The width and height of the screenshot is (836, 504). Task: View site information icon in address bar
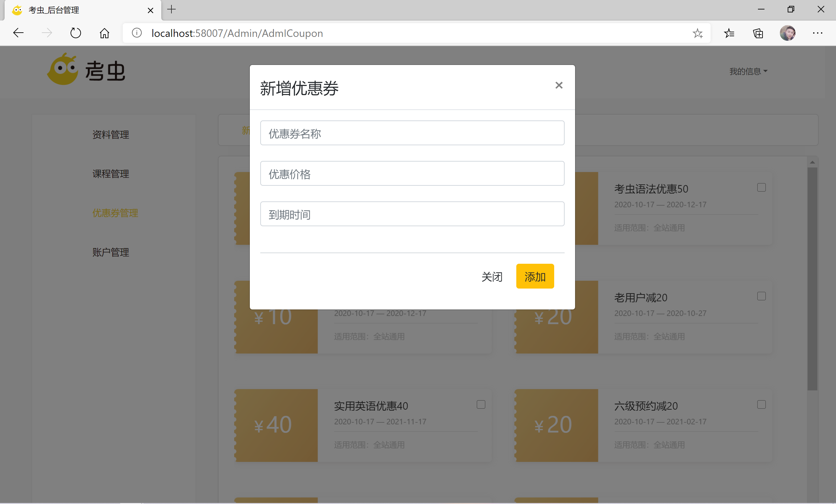point(137,33)
